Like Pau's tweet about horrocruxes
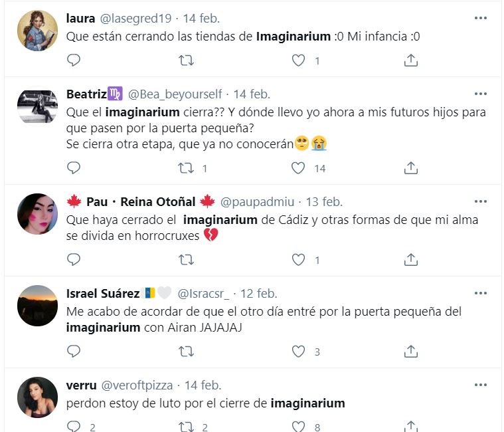Viewport: 504px width, 432px height. coord(299,260)
